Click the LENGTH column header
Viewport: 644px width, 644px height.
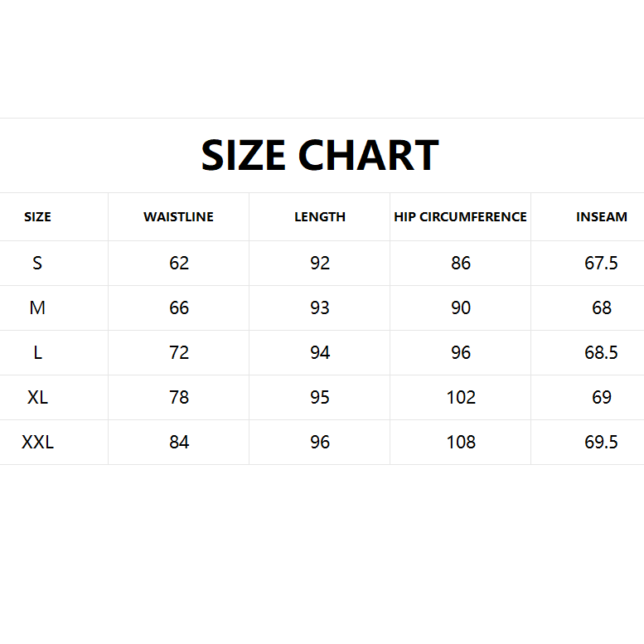(x=320, y=217)
